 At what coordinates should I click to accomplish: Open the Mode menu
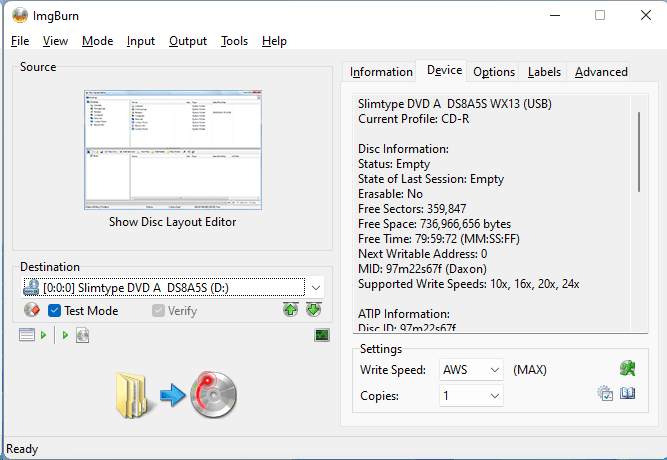(97, 41)
